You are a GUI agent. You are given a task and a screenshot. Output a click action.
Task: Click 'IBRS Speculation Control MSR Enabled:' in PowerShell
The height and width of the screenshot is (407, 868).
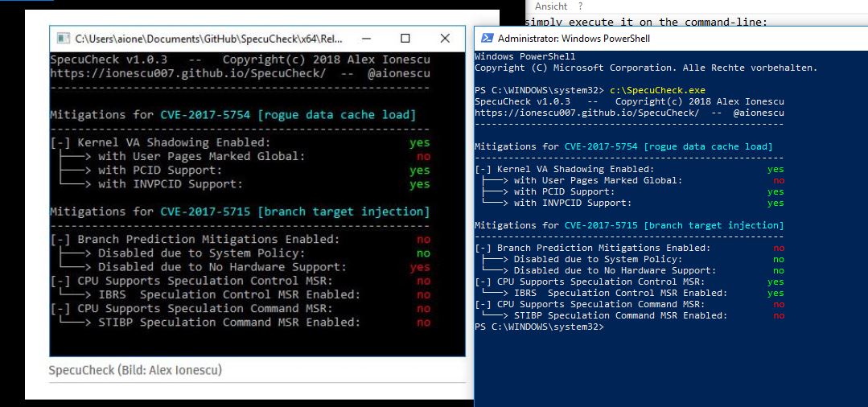coord(620,293)
